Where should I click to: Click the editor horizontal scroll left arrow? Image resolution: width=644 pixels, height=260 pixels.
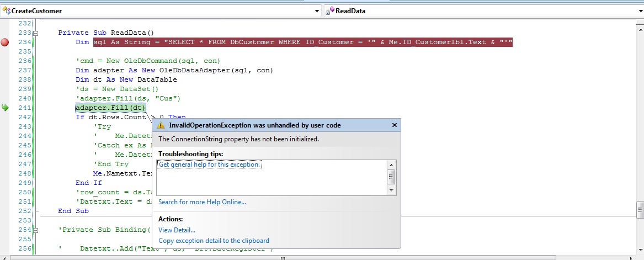(x=4, y=258)
